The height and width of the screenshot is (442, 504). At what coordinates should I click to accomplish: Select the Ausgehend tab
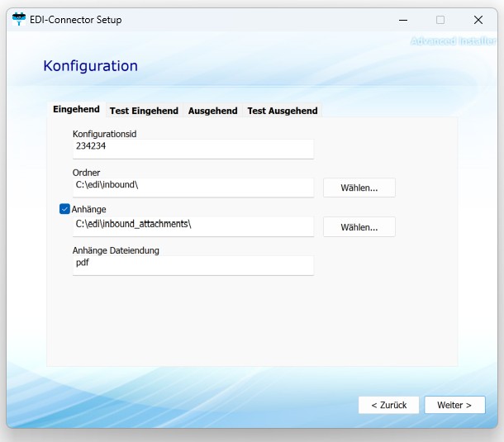tap(212, 111)
